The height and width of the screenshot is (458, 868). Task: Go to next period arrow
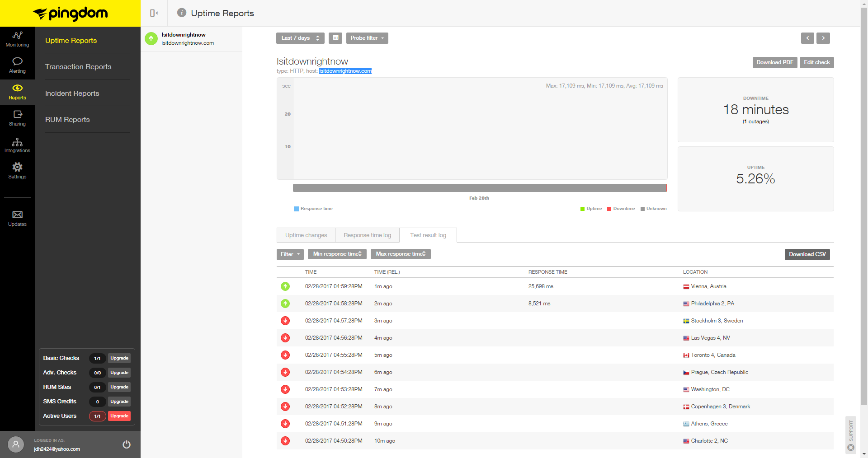click(x=823, y=38)
